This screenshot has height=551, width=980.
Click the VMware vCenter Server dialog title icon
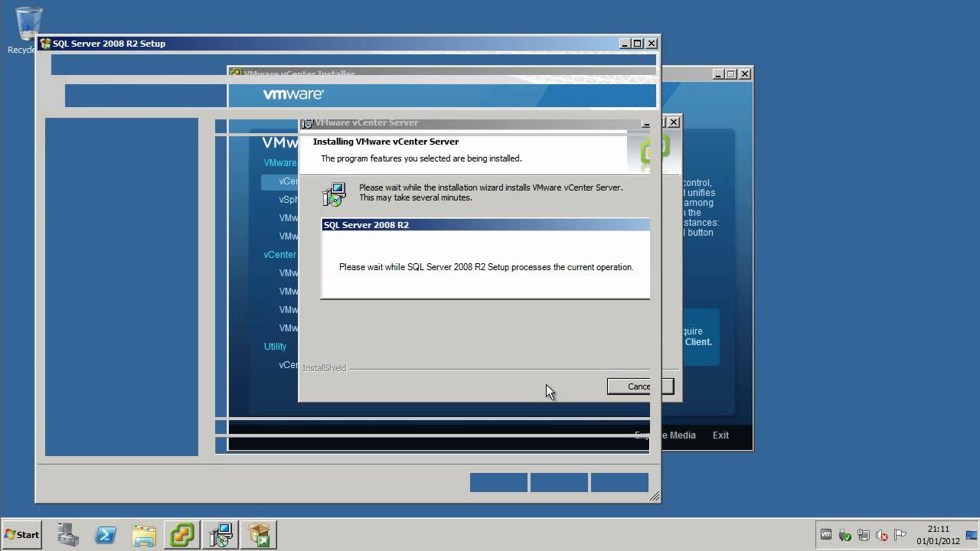point(307,122)
